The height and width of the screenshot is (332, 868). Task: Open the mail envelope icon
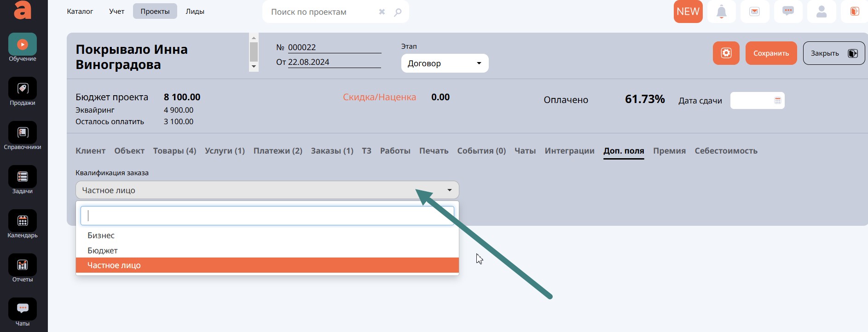click(754, 12)
